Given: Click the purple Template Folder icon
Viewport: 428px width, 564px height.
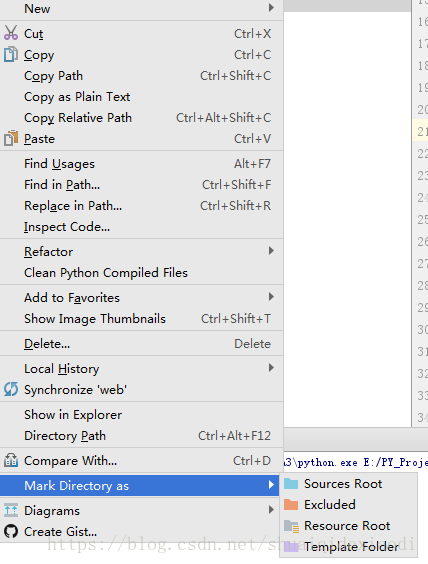Looking at the screenshot, I should (291, 547).
